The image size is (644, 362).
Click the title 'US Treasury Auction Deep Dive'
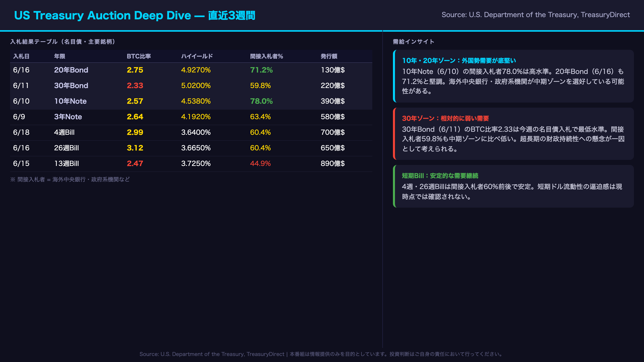[x=103, y=15]
